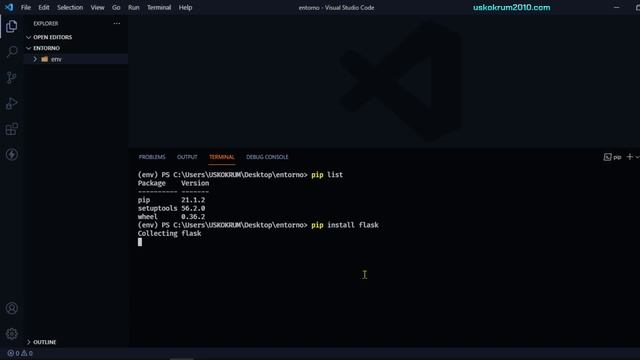The height and width of the screenshot is (360, 640).
Task: Click the wheel 0.36.2 row
Action: click(171, 217)
